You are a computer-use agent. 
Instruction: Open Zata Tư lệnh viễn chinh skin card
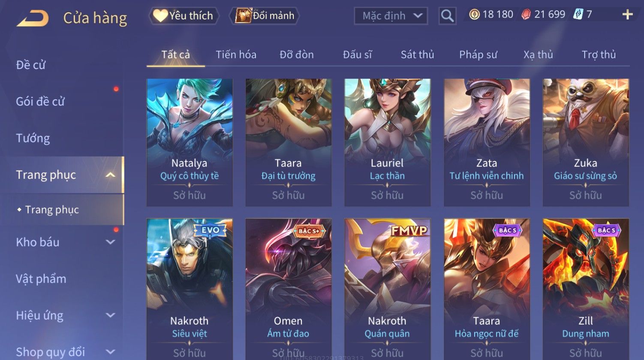point(487,142)
